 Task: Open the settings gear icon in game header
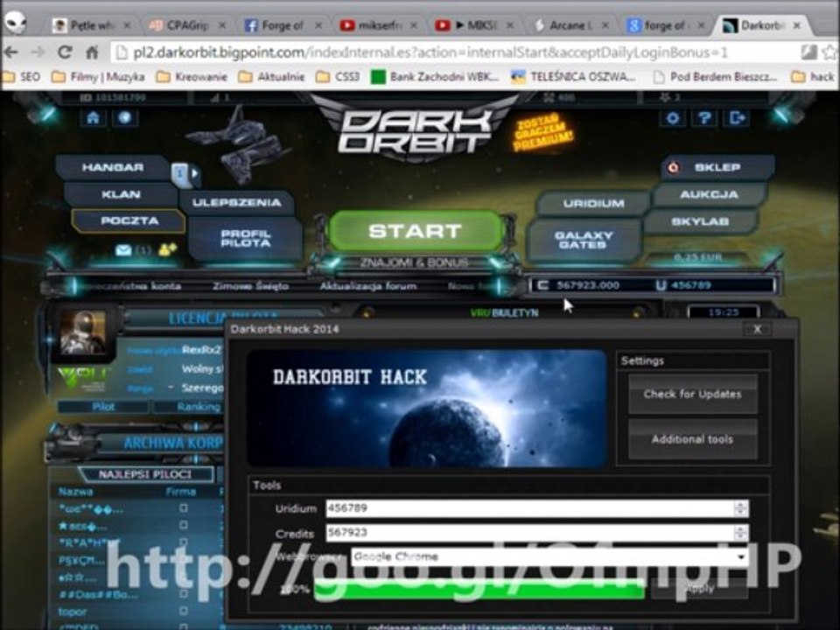(x=673, y=118)
